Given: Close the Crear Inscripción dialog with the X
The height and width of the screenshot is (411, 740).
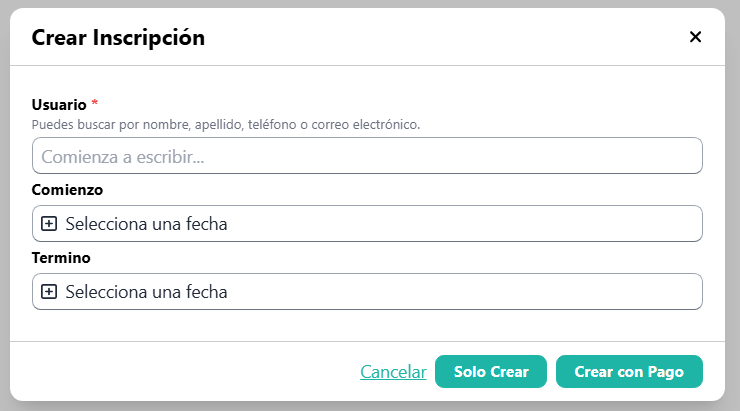Looking at the screenshot, I should [x=696, y=37].
